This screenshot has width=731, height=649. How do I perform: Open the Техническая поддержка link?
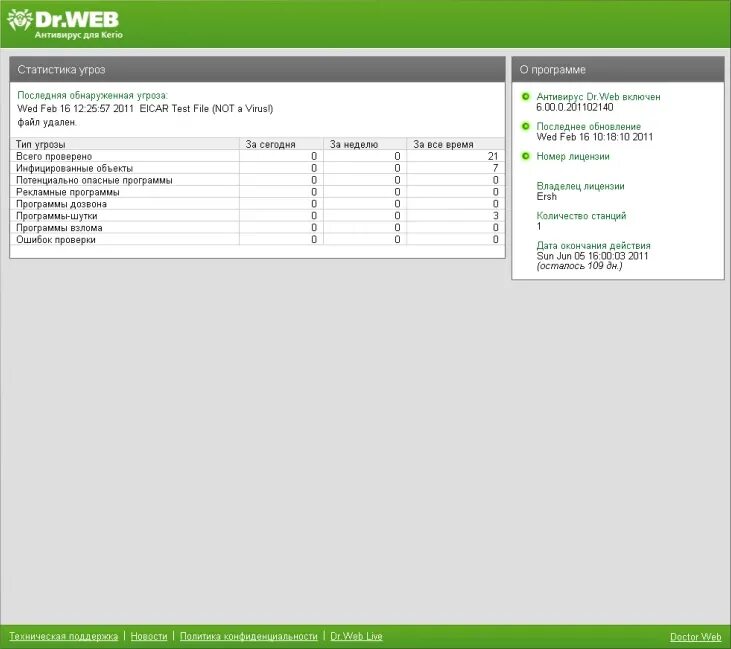point(63,636)
